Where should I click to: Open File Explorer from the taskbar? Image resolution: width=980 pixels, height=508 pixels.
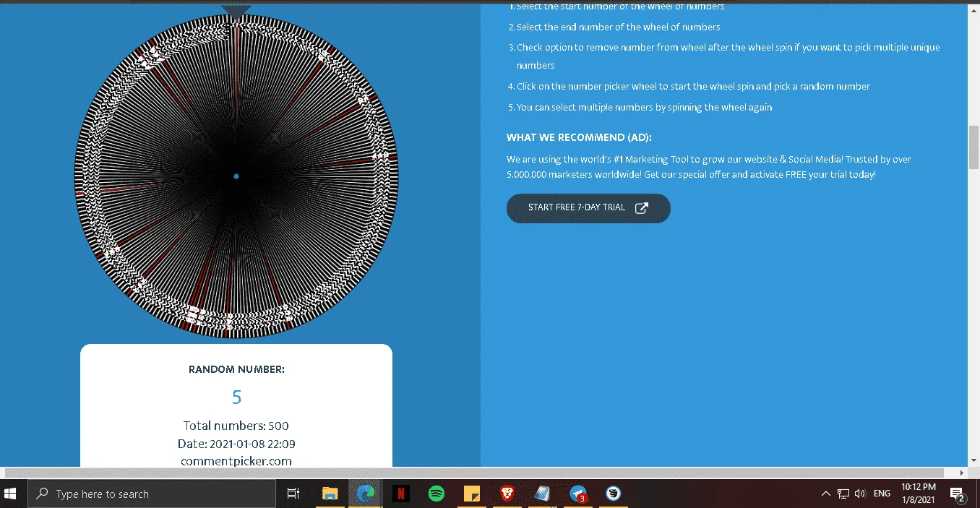pos(330,494)
